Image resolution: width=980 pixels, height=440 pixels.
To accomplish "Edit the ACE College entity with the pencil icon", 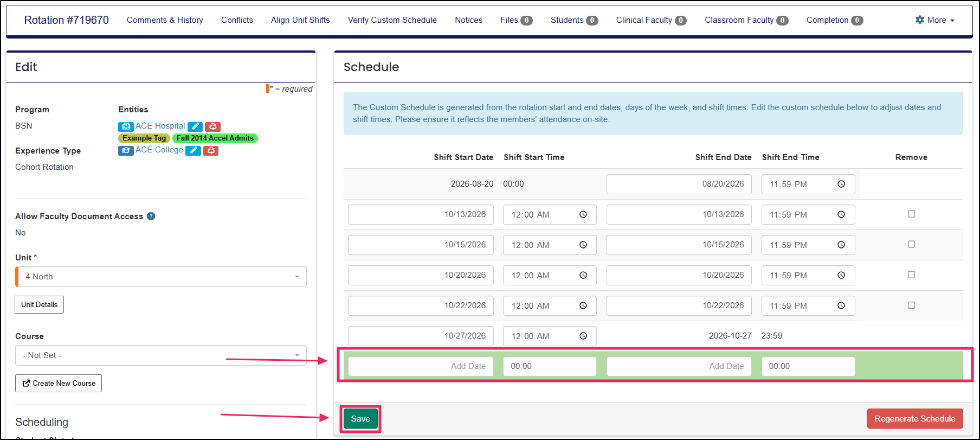I will tap(193, 150).
